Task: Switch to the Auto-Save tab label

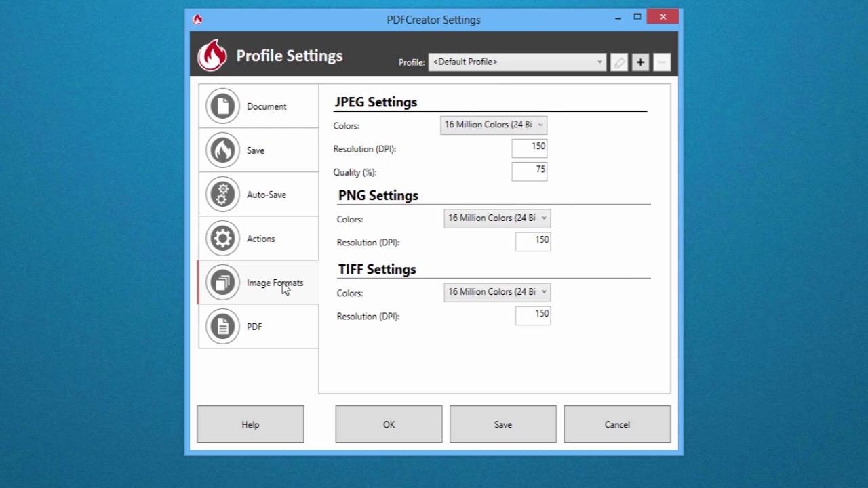Action: [x=267, y=195]
